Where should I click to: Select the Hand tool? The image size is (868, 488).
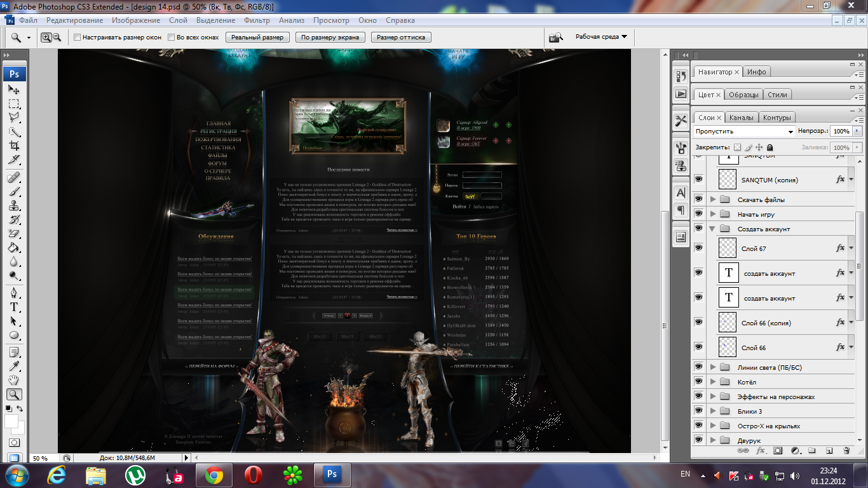(14, 381)
